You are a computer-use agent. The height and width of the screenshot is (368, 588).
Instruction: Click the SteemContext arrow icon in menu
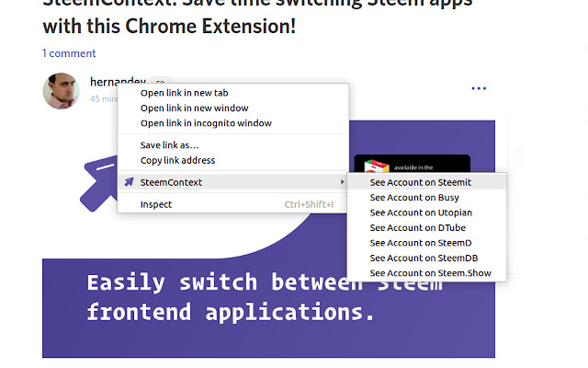point(129,182)
